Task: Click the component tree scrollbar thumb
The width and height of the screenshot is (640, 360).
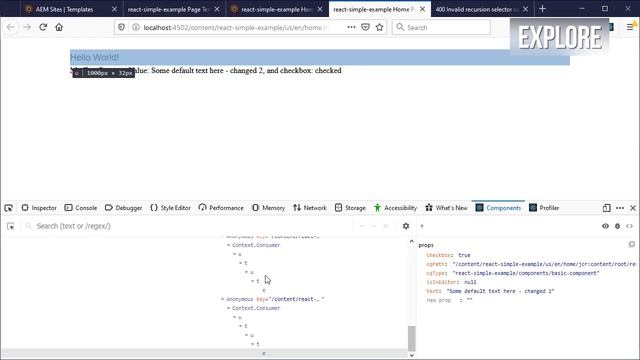Action: point(411,338)
